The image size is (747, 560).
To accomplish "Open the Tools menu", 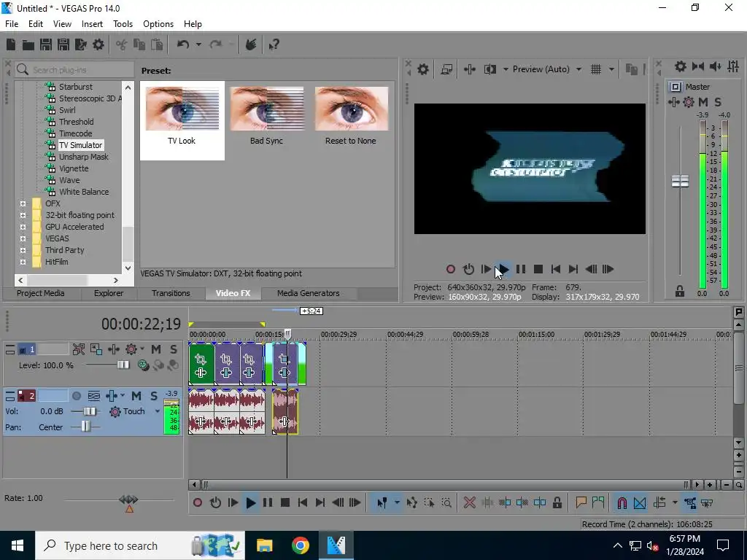I will tap(123, 24).
